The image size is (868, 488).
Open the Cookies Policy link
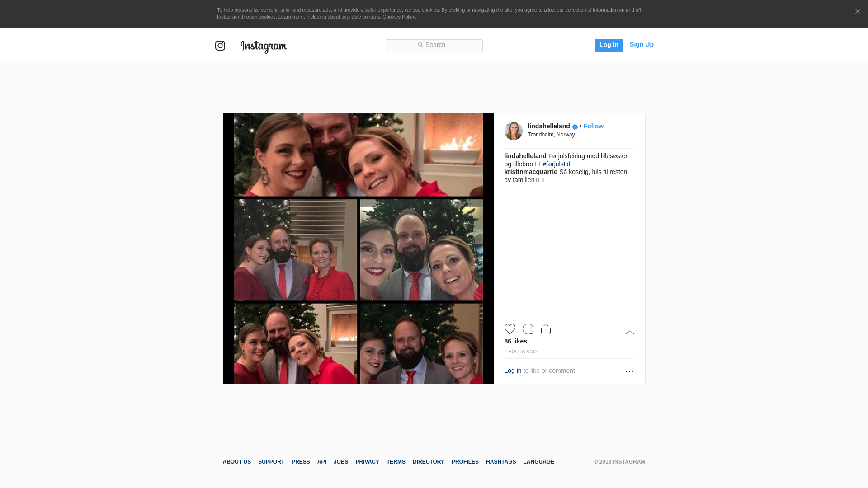(x=398, y=17)
